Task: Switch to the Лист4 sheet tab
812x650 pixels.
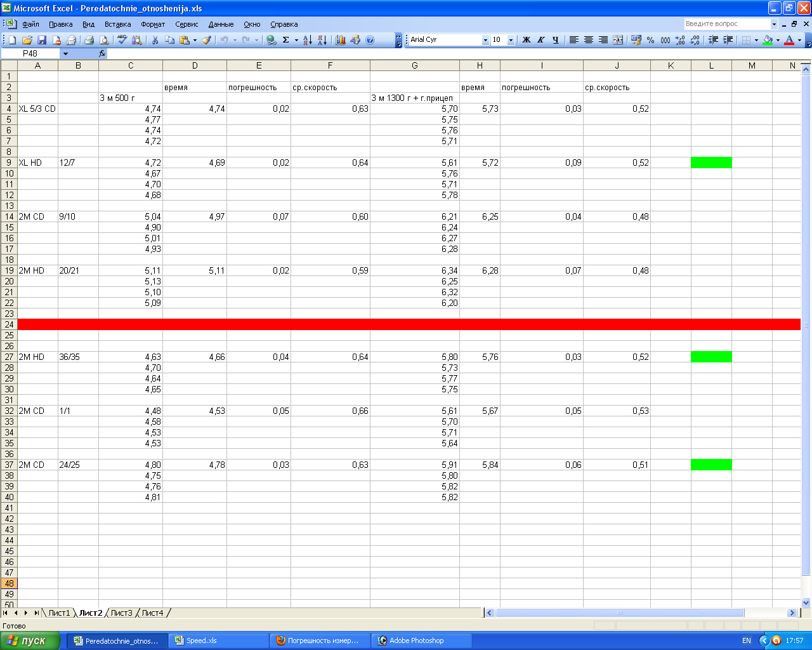Action: 152,613
